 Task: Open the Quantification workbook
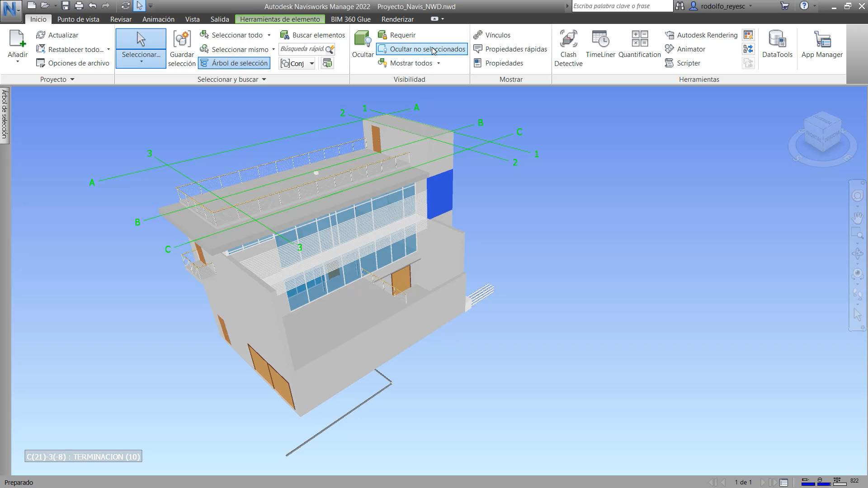639,44
